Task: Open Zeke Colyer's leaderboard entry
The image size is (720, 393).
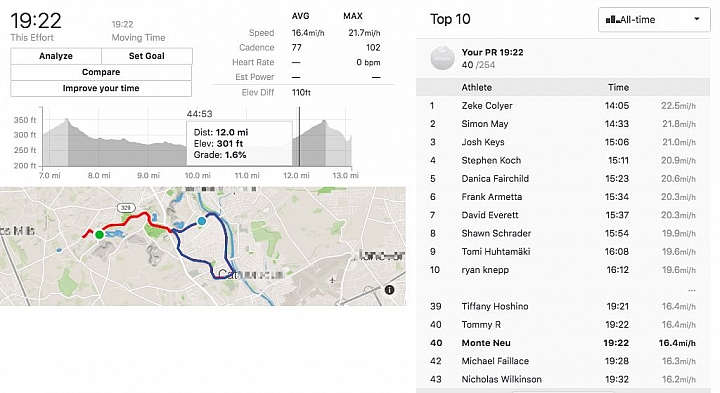Action: [563, 106]
